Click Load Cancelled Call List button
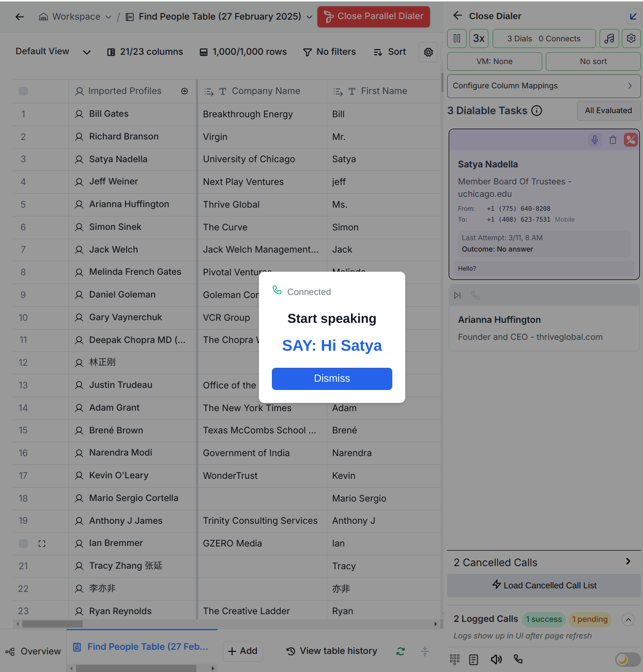This screenshot has width=643, height=672. [x=544, y=585]
